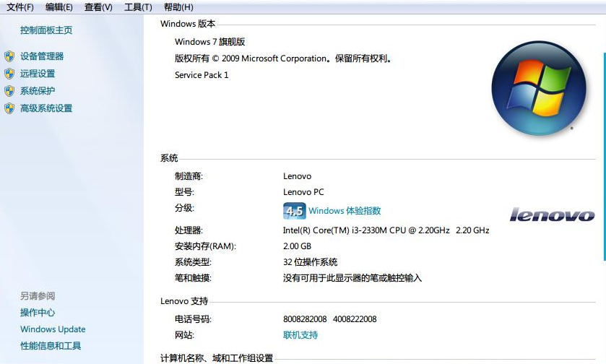Click the vertical scrollbar on right edge
This screenshot has height=364, width=606.
604,156
